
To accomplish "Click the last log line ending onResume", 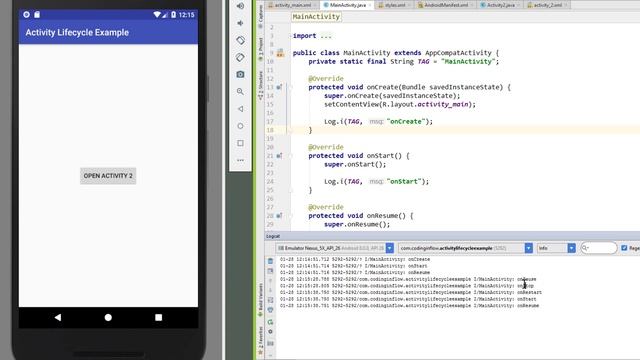I will point(409,305).
